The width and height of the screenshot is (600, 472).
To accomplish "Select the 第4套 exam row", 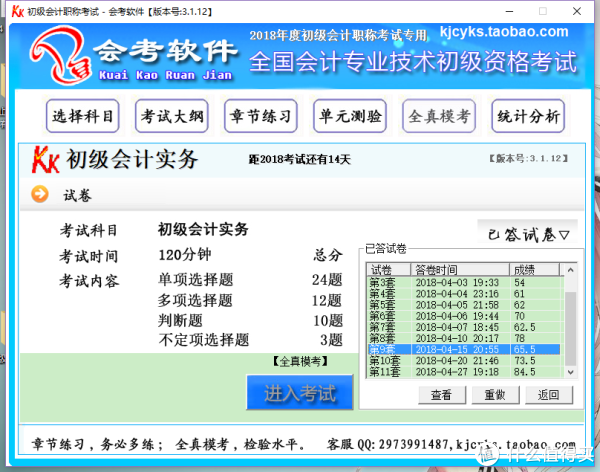I will pos(464,294).
